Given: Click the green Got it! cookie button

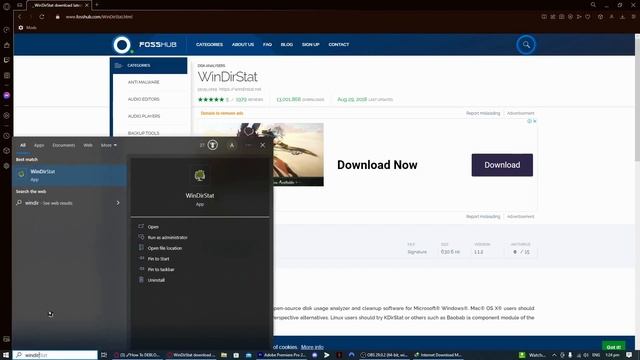Looking at the screenshot, I should coord(613,347).
